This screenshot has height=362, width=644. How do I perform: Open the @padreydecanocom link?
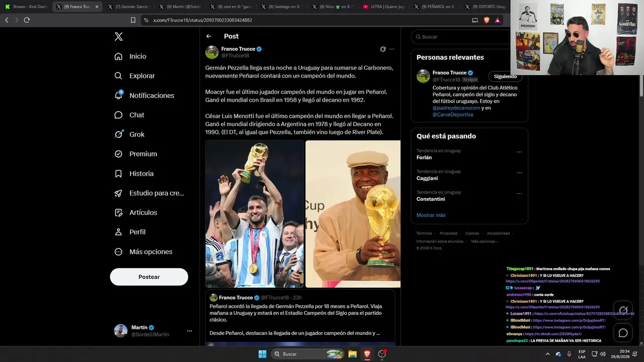pyautogui.click(x=456, y=108)
